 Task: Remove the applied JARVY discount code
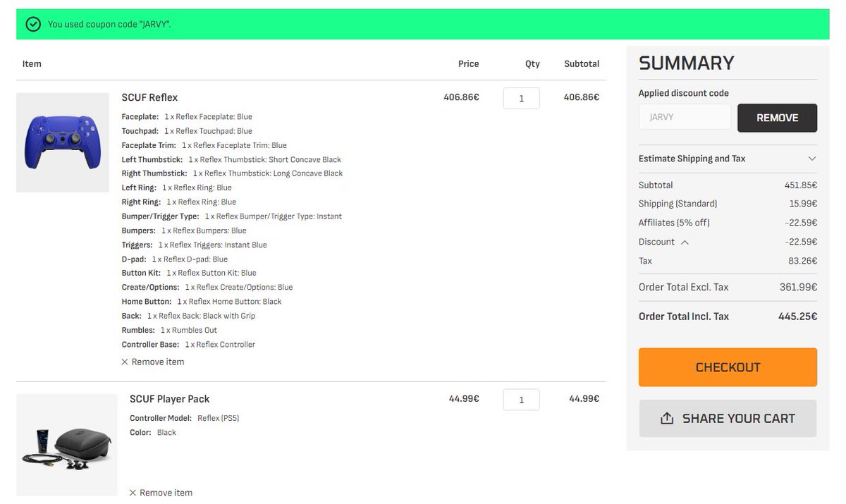[x=777, y=118]
